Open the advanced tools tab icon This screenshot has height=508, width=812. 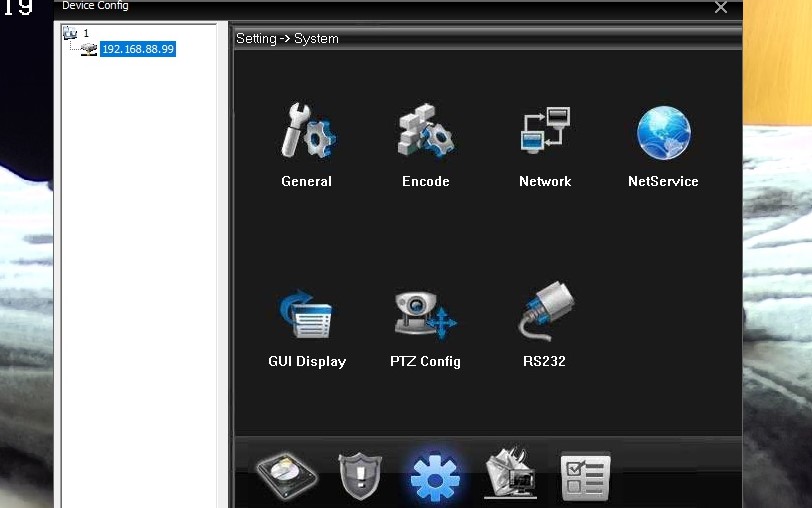[x=510, y=474]
